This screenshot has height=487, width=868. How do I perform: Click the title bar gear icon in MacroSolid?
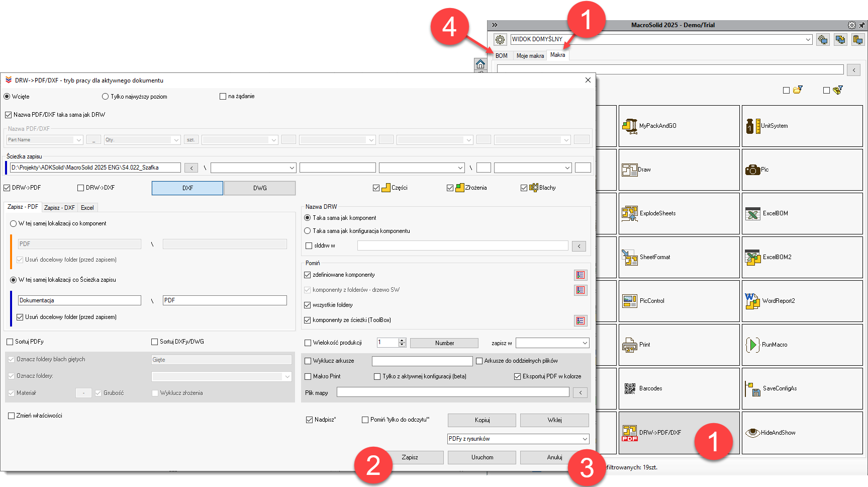851,25
